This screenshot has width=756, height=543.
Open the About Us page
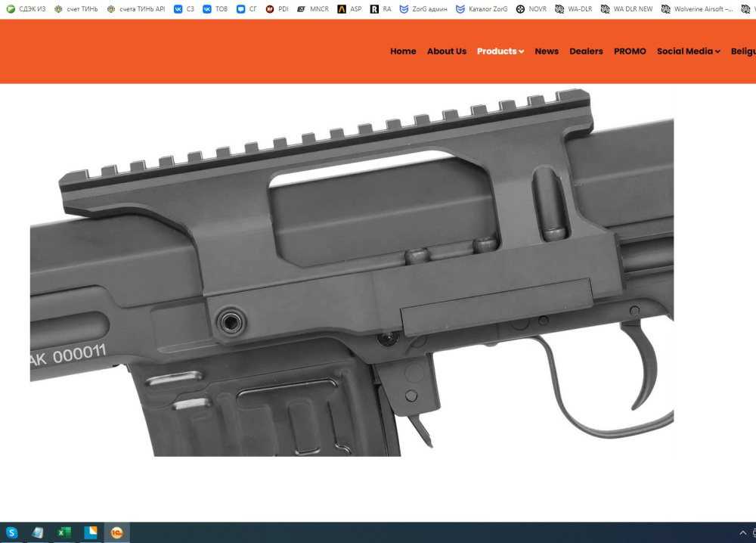(447, 51)
